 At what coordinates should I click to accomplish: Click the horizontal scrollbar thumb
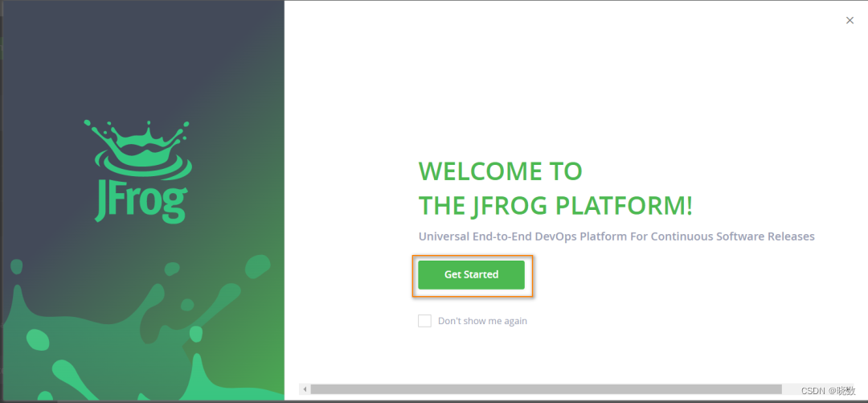546,389
